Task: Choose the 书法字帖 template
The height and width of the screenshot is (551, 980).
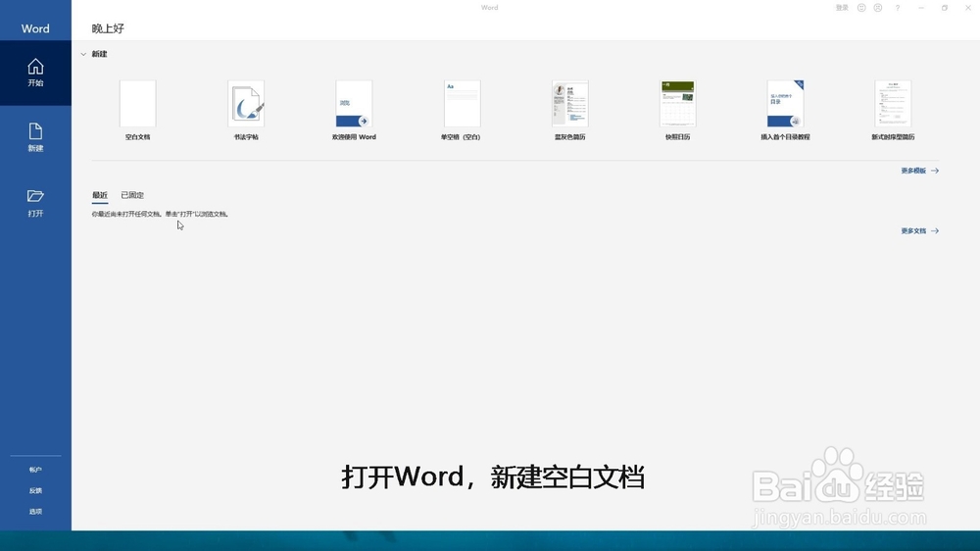Action: pos(246,110)
